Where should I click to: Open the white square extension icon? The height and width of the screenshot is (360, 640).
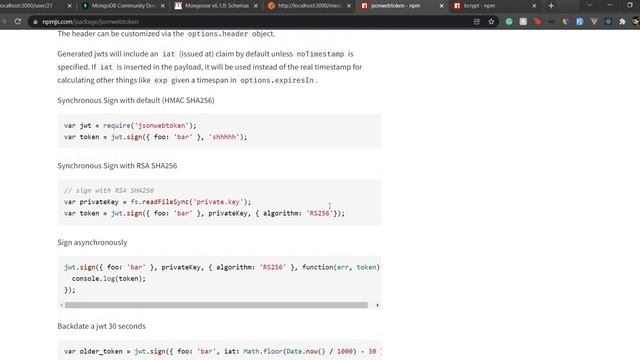coord(523,22)
